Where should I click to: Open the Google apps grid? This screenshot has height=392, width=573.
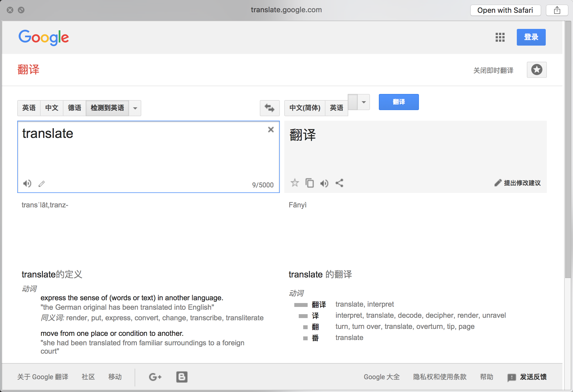(500, 37)
